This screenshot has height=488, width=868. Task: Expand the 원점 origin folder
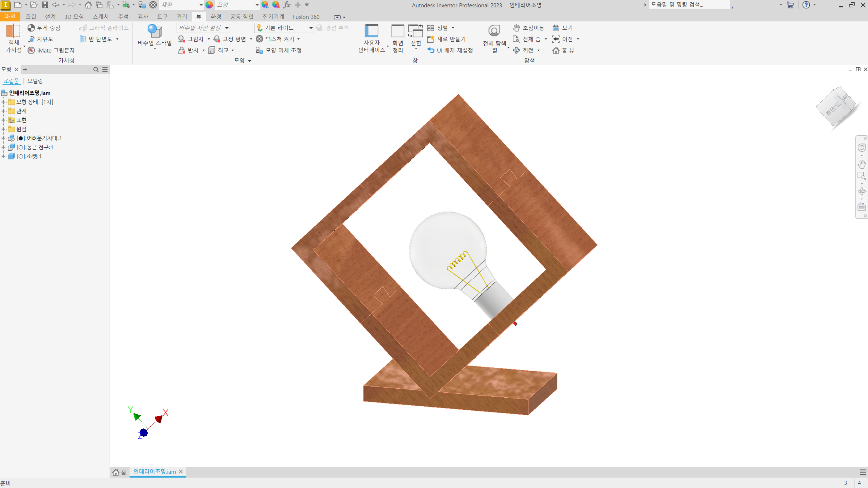tap(3, 129)
